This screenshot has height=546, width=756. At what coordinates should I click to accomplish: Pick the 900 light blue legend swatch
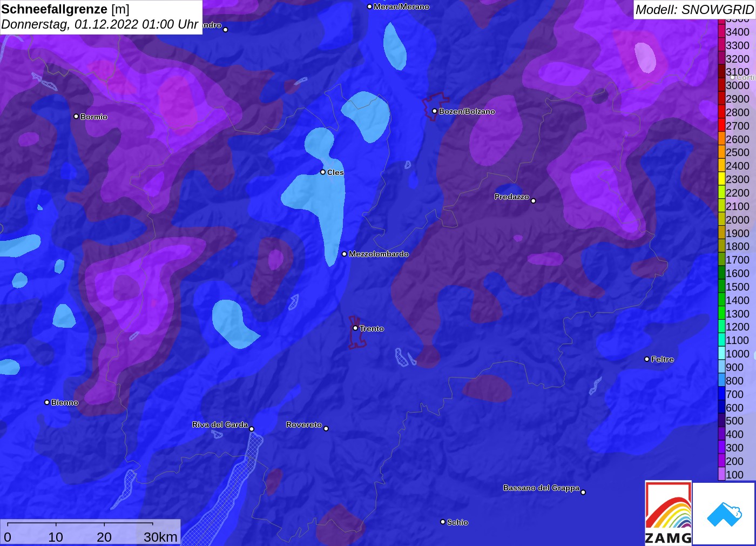click(x=721, y=367)
